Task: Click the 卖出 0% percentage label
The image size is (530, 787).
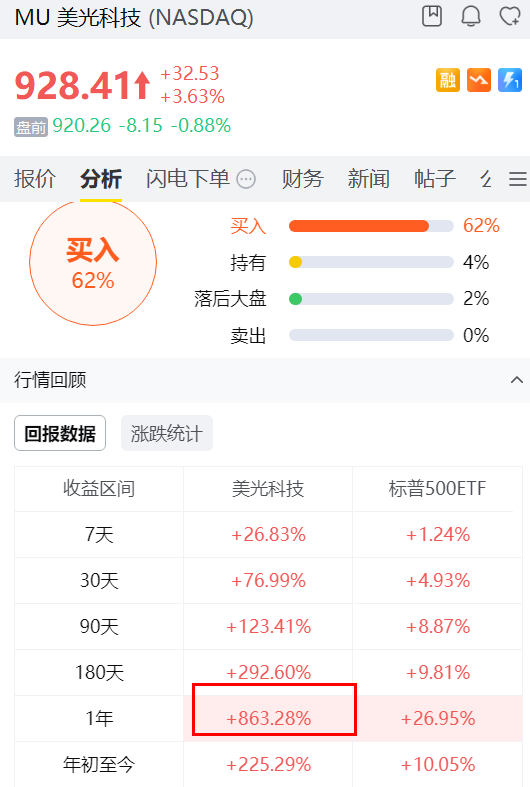Action: click(x=476, y=335)
